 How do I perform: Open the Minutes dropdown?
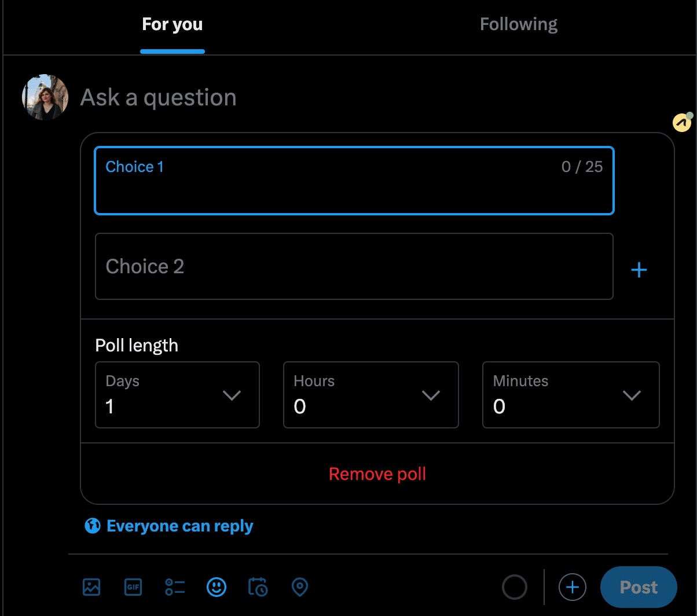(570, 395)
